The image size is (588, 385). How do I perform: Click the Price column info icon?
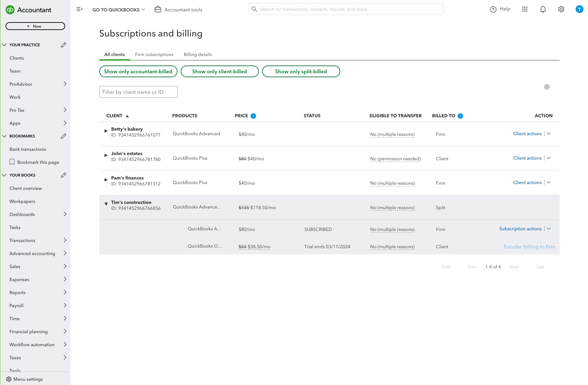coord(253,116)
